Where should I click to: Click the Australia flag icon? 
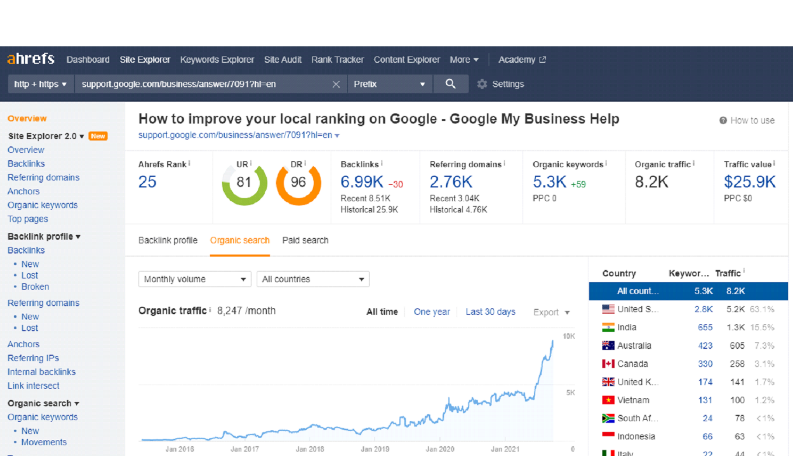[x=608, y=345]
